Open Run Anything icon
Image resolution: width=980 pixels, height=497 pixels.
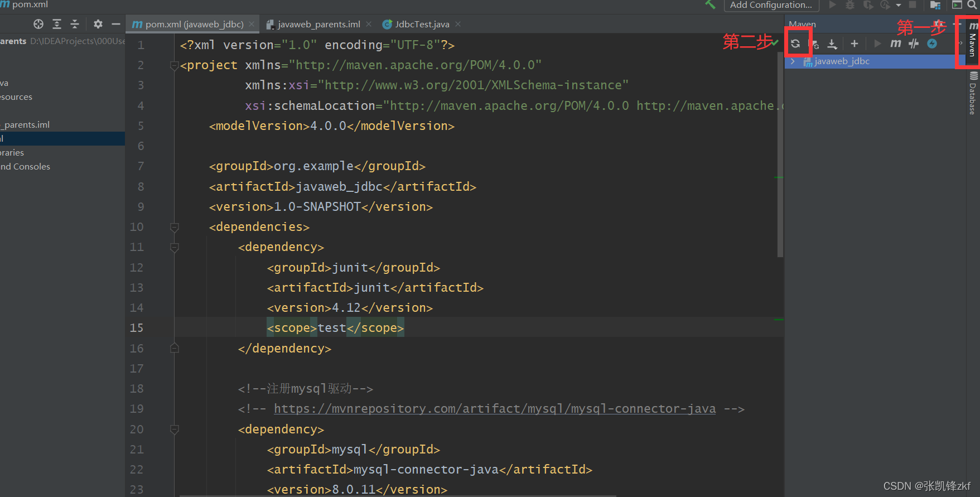957,4
